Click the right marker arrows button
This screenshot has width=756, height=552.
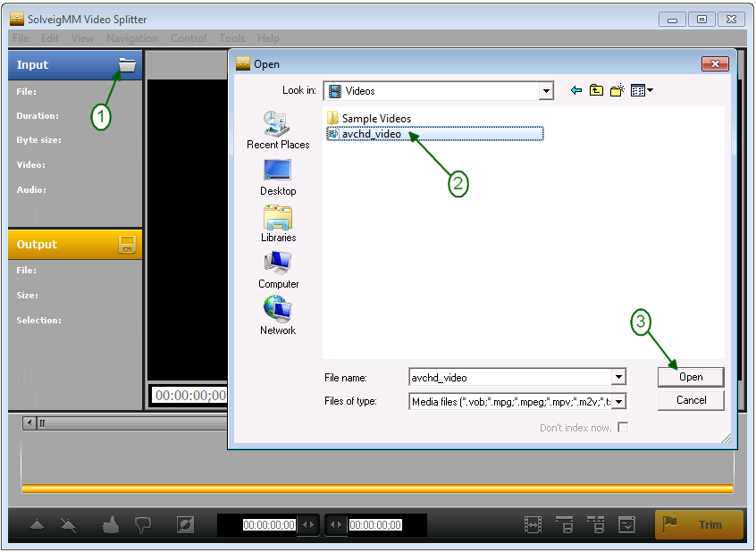[336, 524]
